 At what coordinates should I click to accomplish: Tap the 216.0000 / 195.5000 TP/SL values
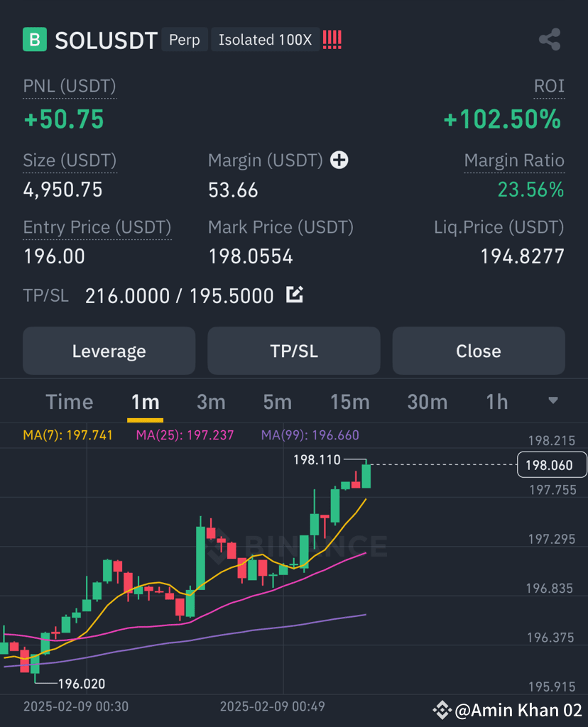tap(180, 296)
